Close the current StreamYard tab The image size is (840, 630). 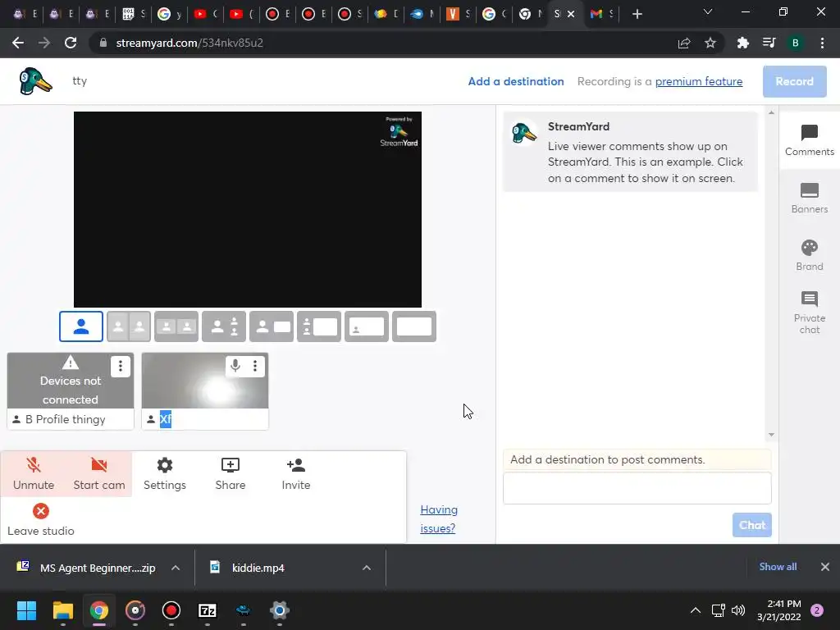571,14
